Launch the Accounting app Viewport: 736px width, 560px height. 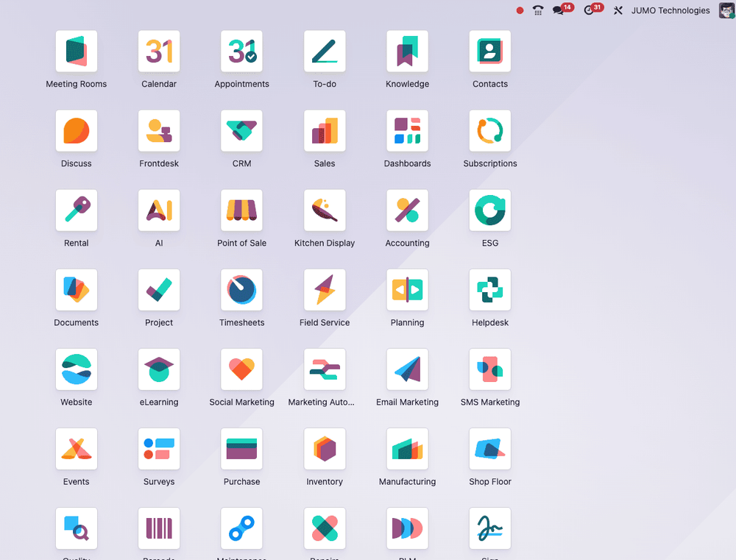click(x=407, y=210)
